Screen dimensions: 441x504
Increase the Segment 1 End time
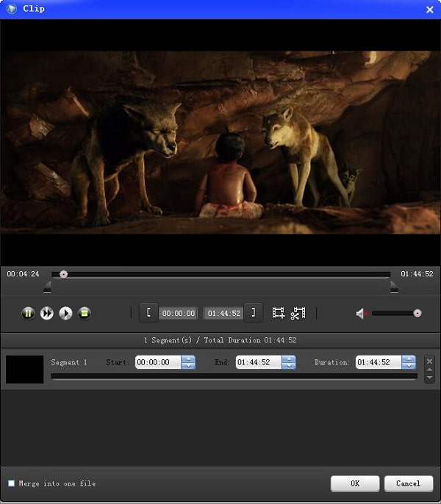(289, 359)
